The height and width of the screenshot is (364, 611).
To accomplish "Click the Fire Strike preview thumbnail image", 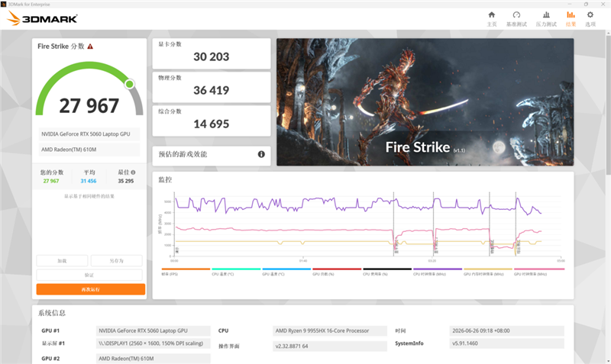I will 425,102.
